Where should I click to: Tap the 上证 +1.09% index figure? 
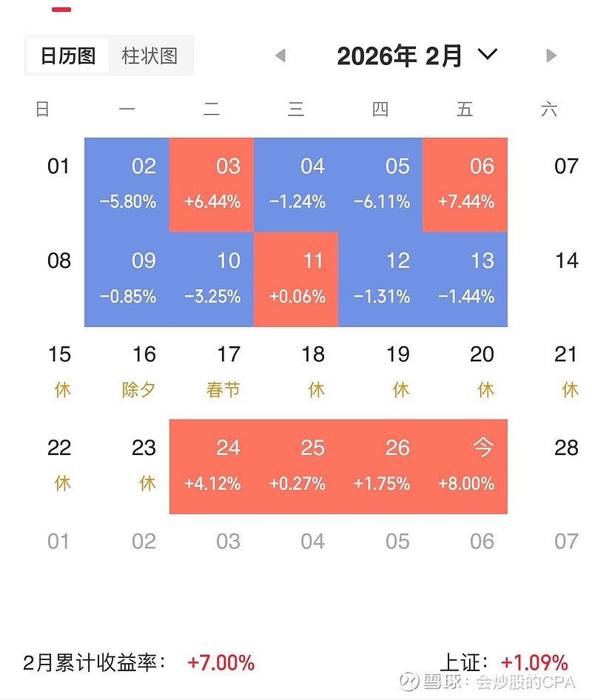point(534,663)
